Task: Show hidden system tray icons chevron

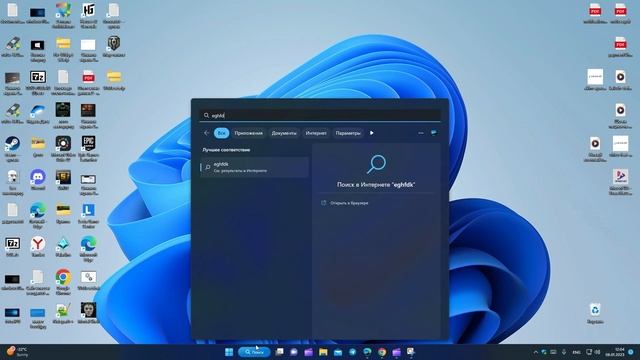Action: point(536,352)
